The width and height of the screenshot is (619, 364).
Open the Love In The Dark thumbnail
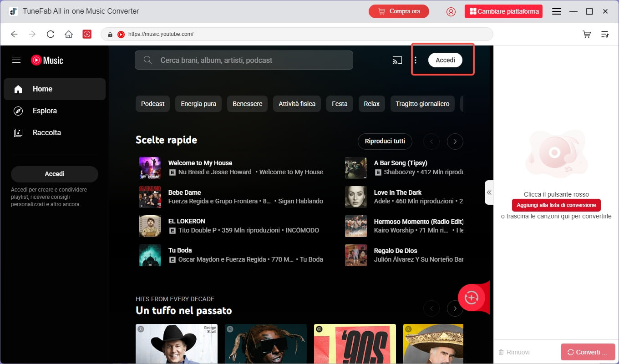pos(356,197)
